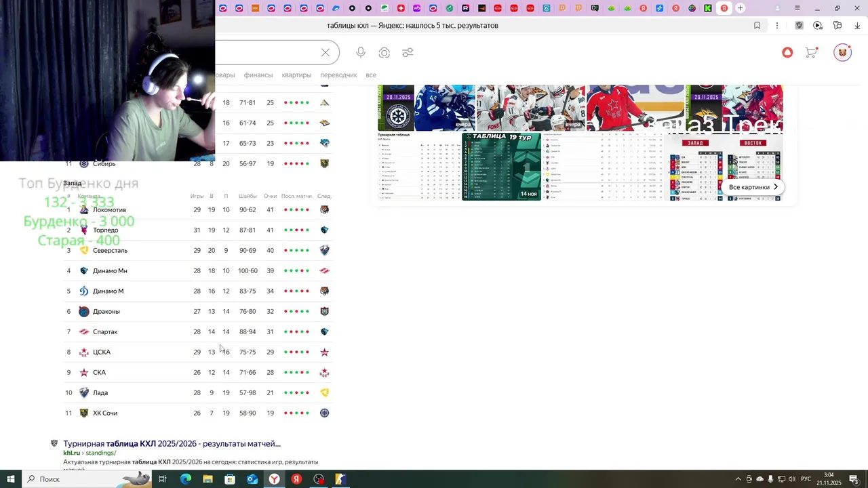Open the standings/ breadcrumb link
This screenshot has height=488, width=868.
[x=101, y=453]
